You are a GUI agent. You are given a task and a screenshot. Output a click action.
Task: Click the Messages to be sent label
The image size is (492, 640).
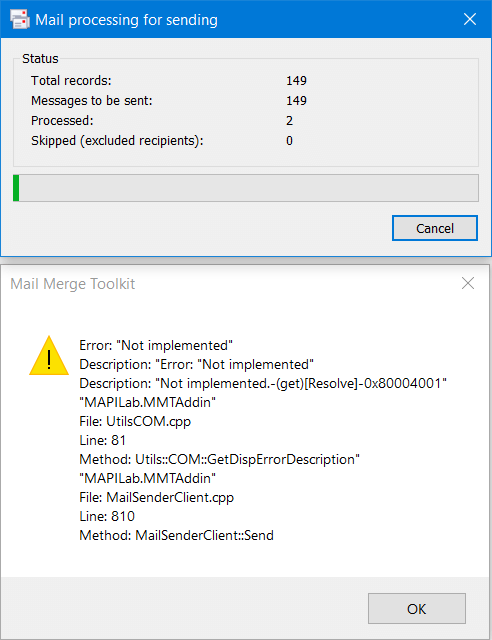pyautogui.click(x=91, y=100)
